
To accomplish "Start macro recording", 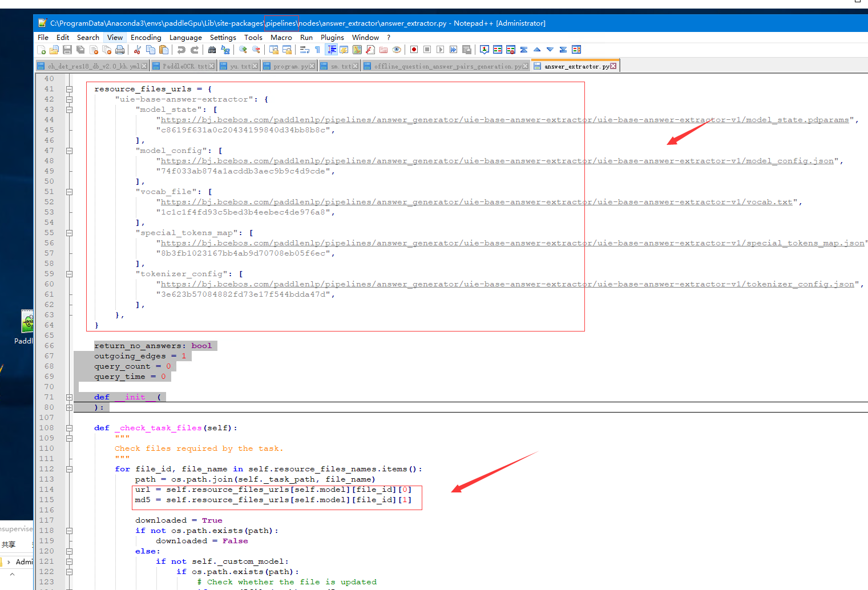I will pyautogui.click(x=414, y=50).
